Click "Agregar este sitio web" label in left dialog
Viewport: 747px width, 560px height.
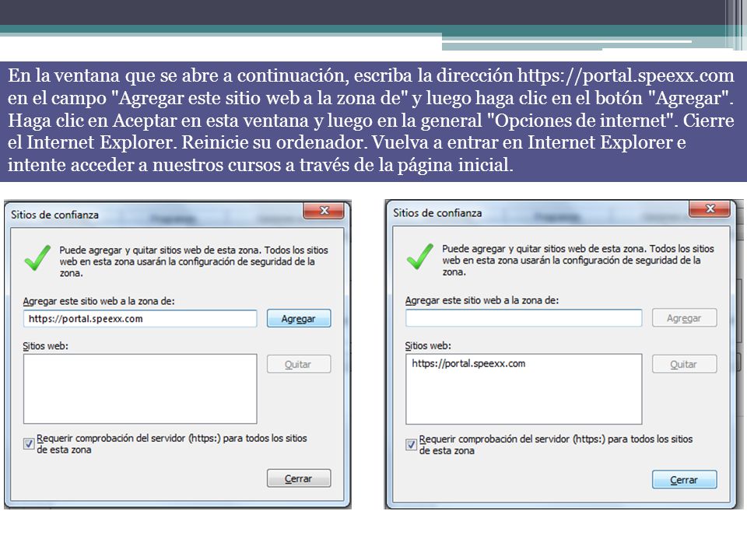[99, 301]
